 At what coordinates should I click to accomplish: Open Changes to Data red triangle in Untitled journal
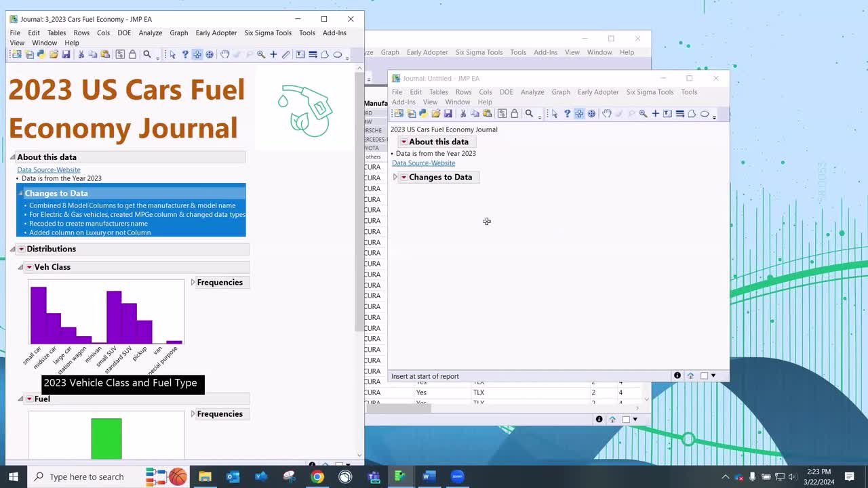[x=403, y=177]
